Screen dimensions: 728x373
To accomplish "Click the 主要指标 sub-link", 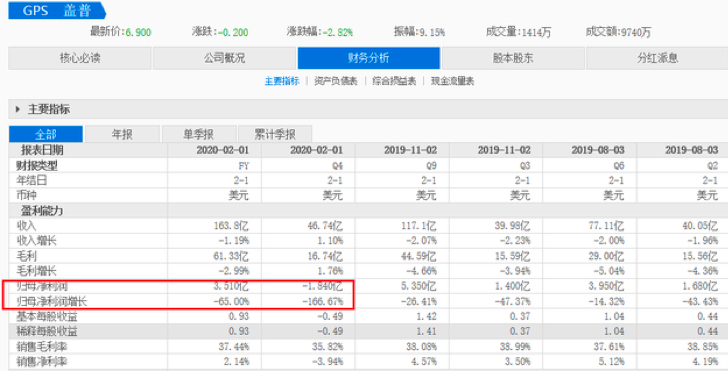I will [282, 81].
